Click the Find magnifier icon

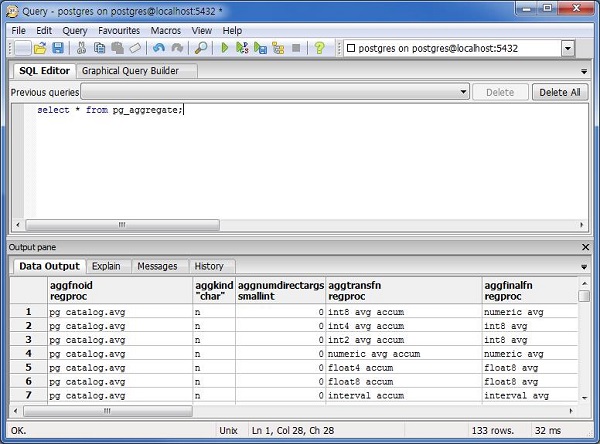point(201,48)
